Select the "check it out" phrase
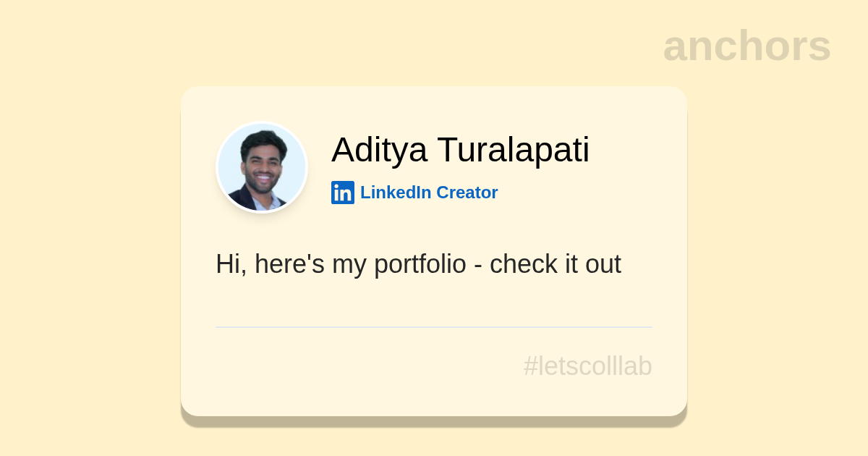The width and height of the screenshot is (868, 456). 555,264
